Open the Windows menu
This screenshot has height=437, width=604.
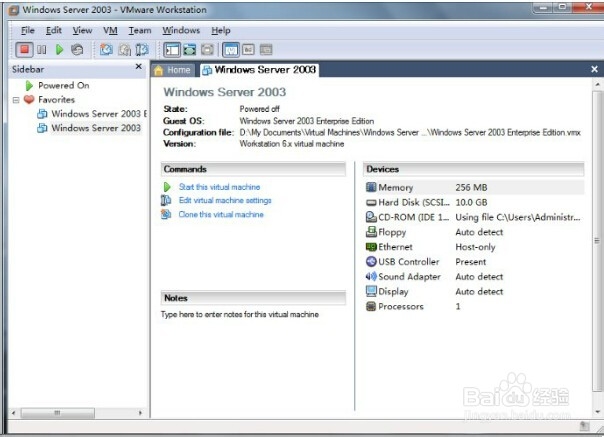pyautogui.click(x=181, y=30)
